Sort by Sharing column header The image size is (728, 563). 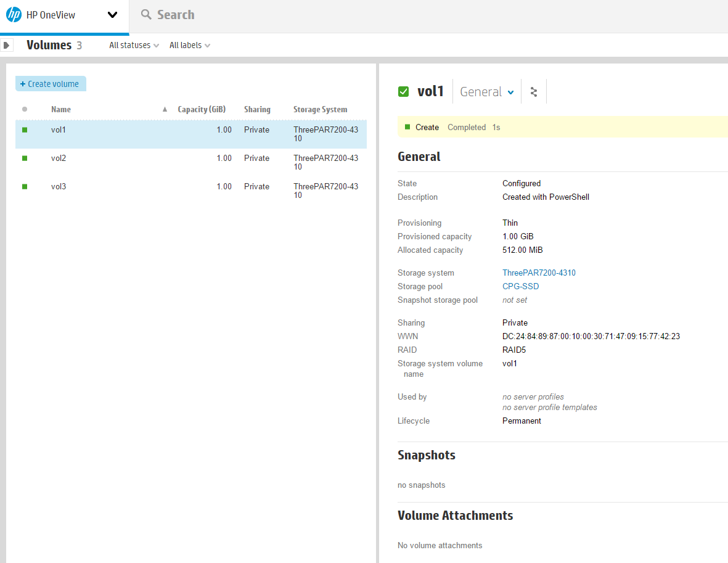tap(257, 109)
